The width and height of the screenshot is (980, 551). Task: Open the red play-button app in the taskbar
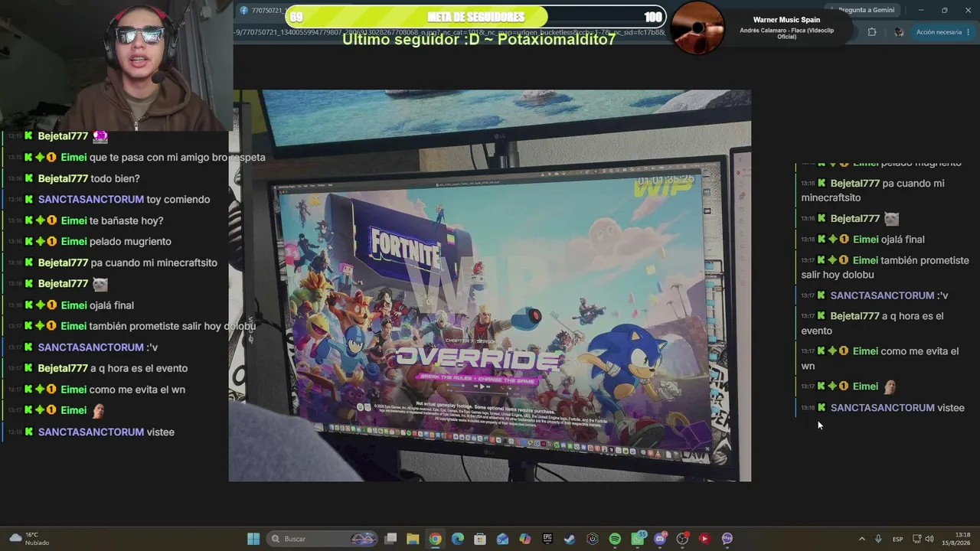coord(704,539)
